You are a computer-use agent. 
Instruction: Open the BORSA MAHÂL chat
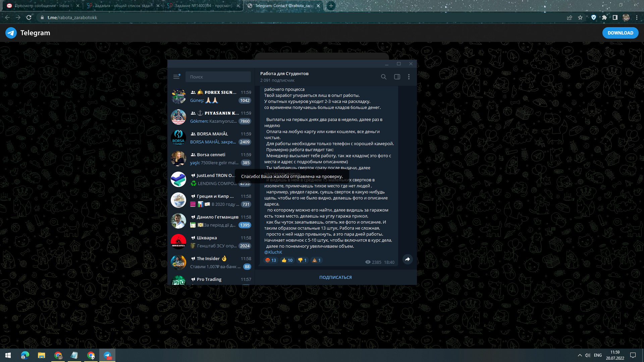click(x=211, y=138)
